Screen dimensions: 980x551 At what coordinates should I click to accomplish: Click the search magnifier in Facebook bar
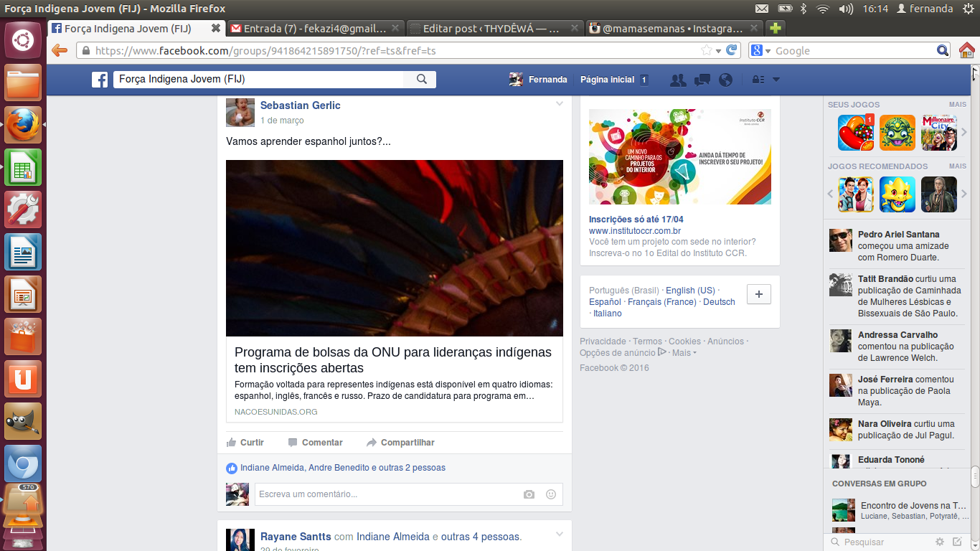pyautogui.click(x=422, y=80)
